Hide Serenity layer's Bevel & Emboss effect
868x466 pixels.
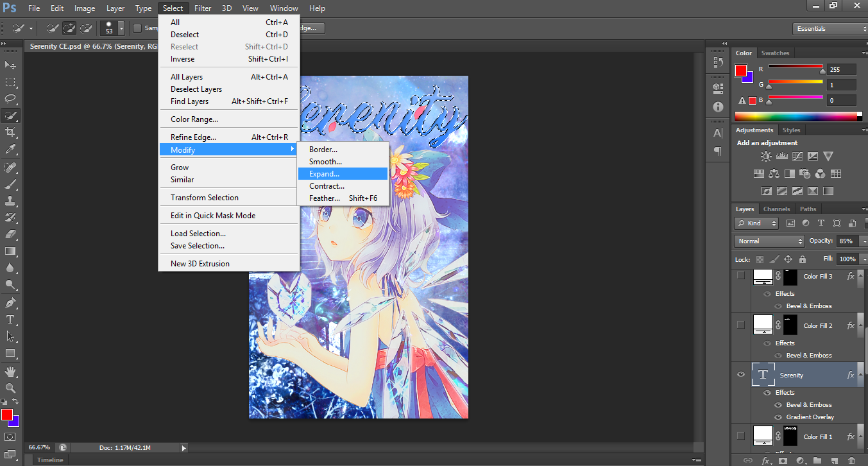coord(778,405)
